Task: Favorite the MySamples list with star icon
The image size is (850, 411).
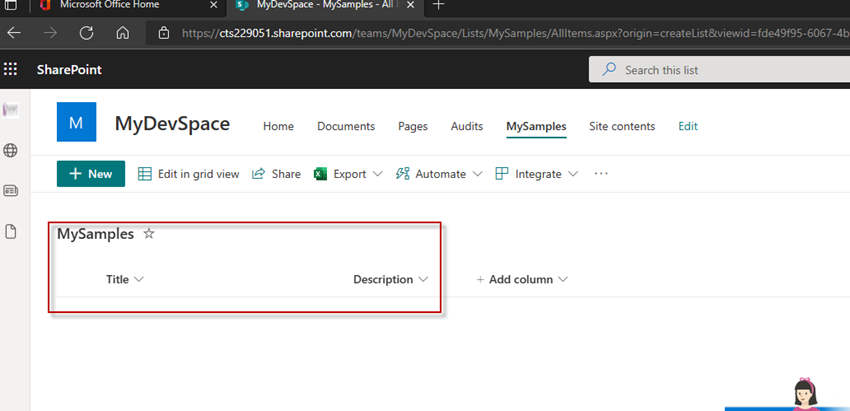Action: [149, 234]
